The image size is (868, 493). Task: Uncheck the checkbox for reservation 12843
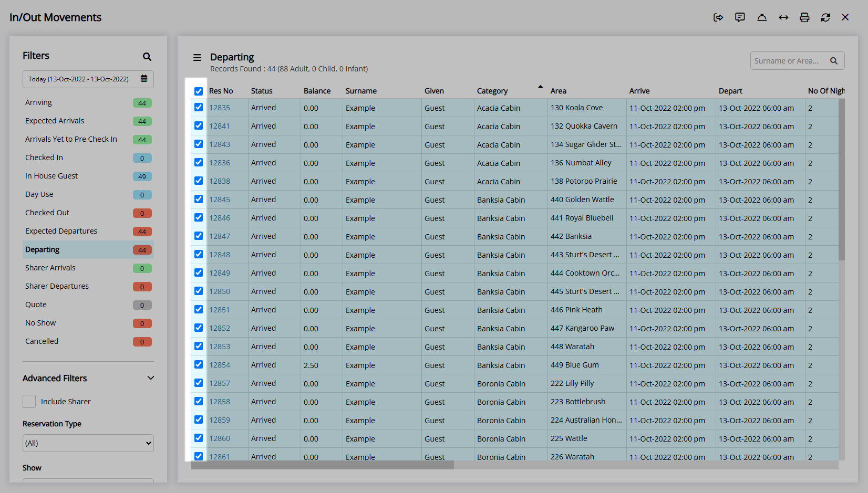(199, 144)
